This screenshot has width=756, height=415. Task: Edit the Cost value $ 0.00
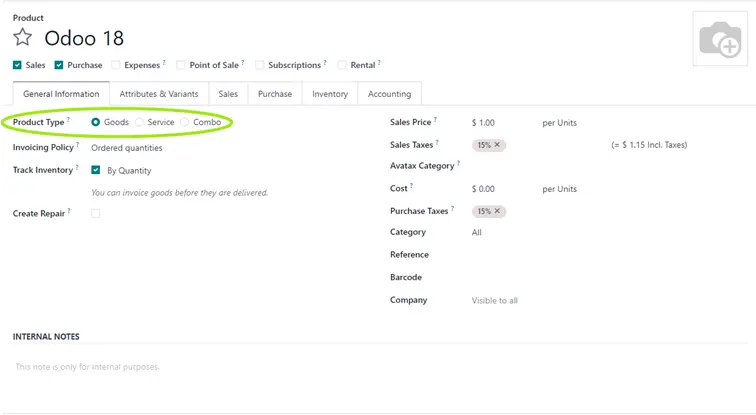click(483, 189)
